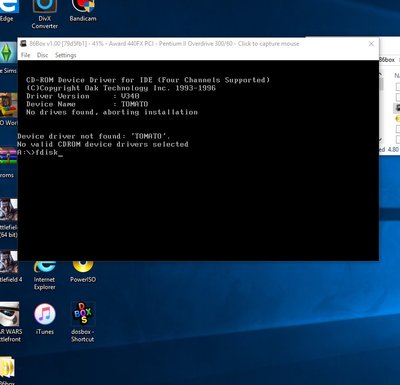Image resolution: width=400 pixels, height=385 pixels.
Task: Click the Oak Technology copyright line
Action: [121, 88]
